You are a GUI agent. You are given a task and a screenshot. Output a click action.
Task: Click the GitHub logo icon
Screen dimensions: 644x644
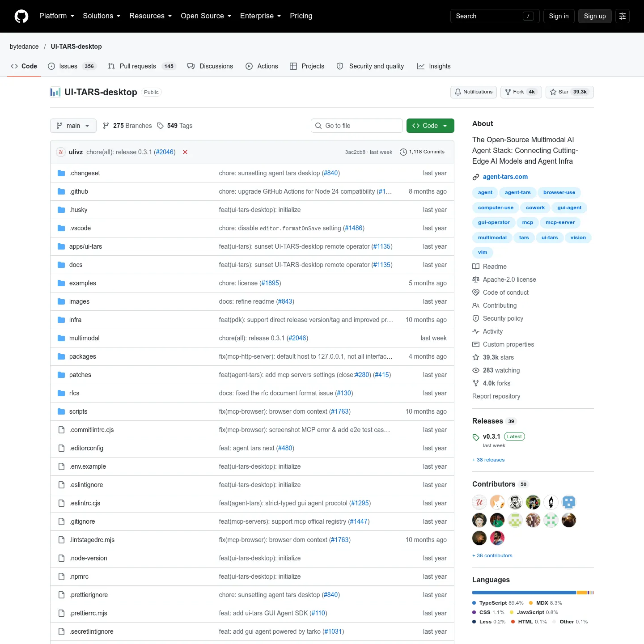click(21, 16)
